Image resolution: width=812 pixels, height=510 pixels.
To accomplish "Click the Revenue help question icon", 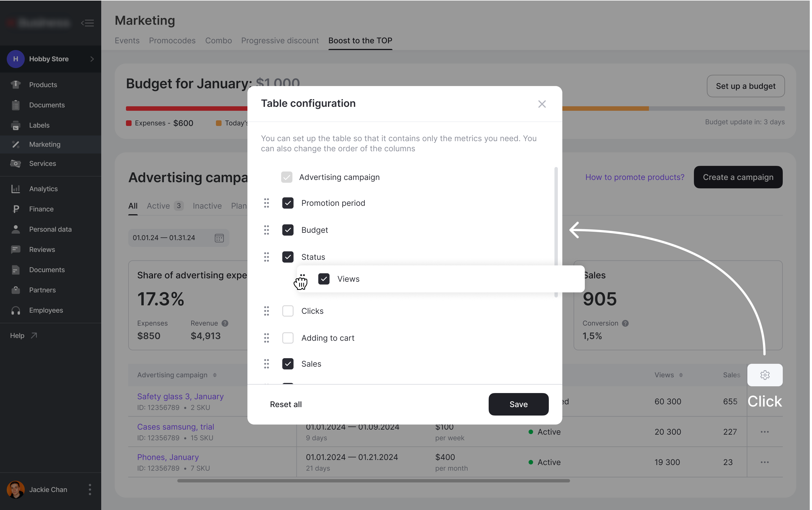I will (225, 323).
